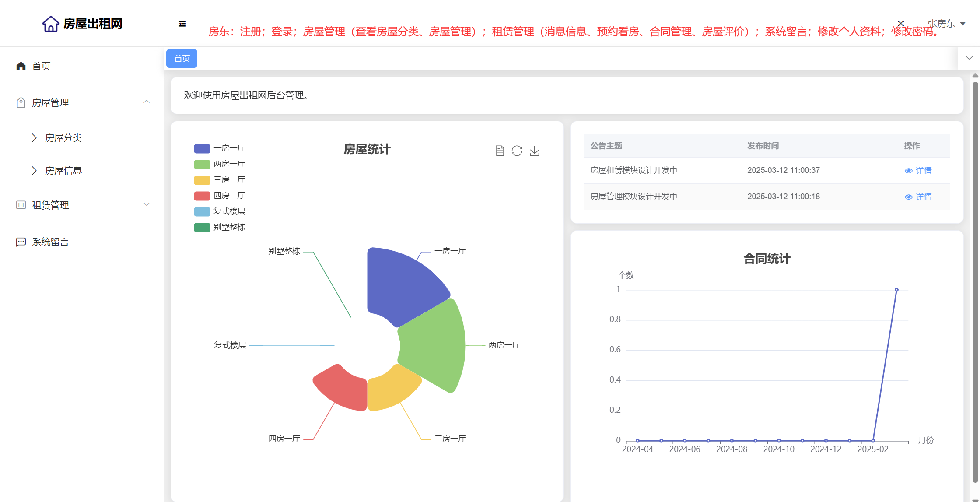The image size is (980, 502).
Task: View 详情 for 房屋租赁模块设计开发中
Action: pos(918,170)
